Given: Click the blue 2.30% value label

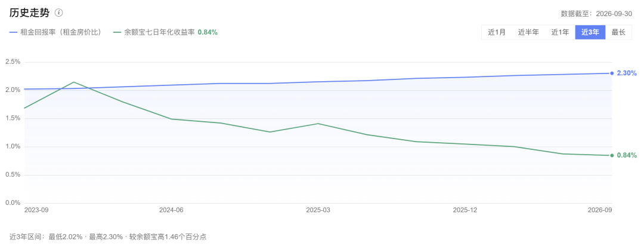Looking at the screenshot, I should pos(627,73).
